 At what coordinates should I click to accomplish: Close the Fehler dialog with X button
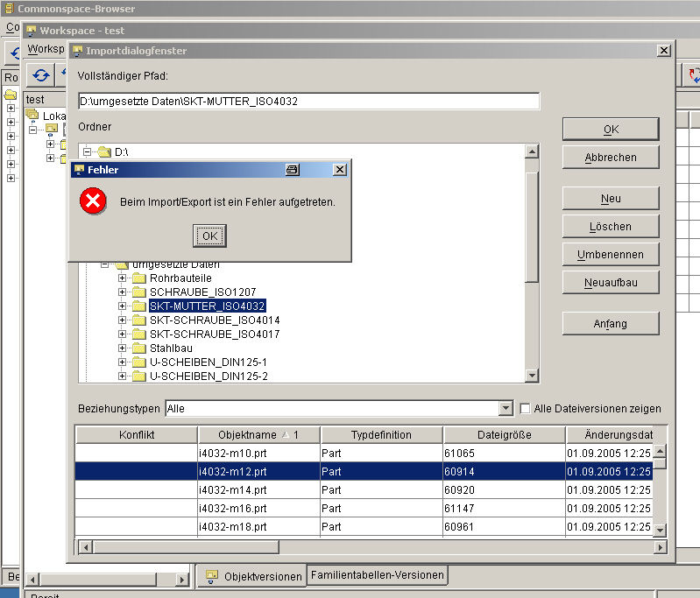340,170
